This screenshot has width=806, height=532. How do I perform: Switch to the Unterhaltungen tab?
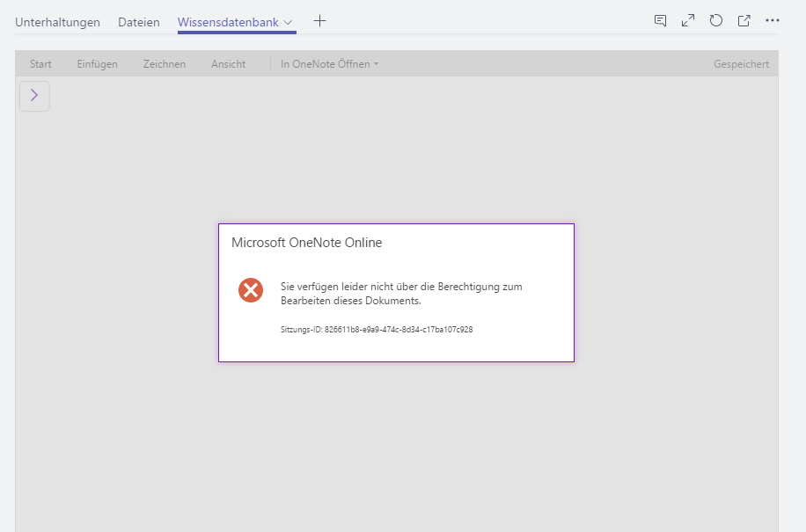click(57, 22)
